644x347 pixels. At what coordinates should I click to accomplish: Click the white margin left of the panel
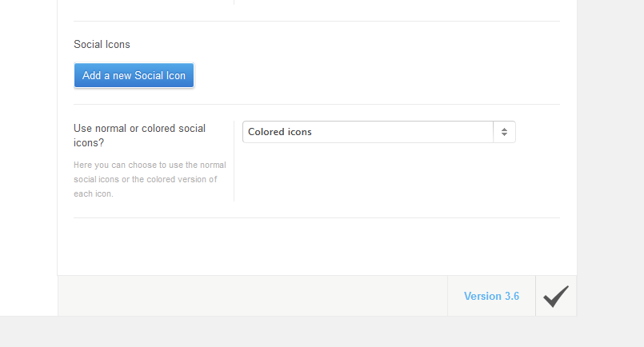(28, 158)
